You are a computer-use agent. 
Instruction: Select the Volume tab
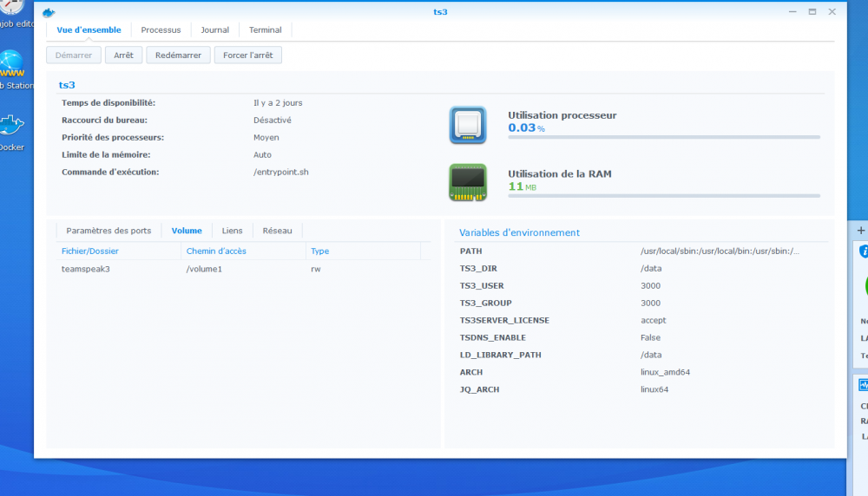(x=187, y=231)
